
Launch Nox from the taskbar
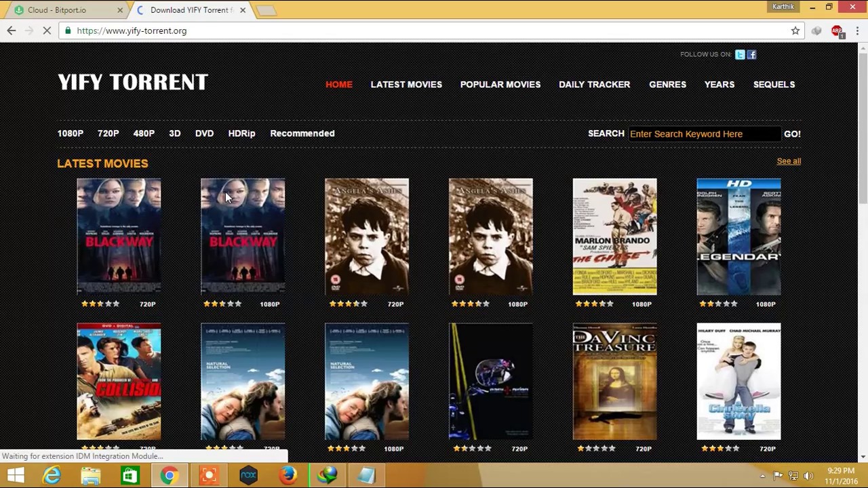tap(248, 476)
